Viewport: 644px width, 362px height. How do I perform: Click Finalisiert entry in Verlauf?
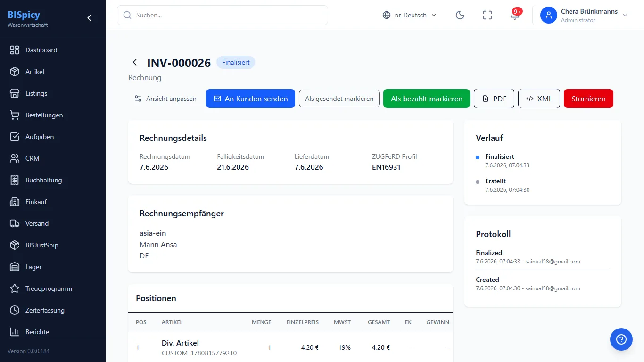[x=500, y=156]
